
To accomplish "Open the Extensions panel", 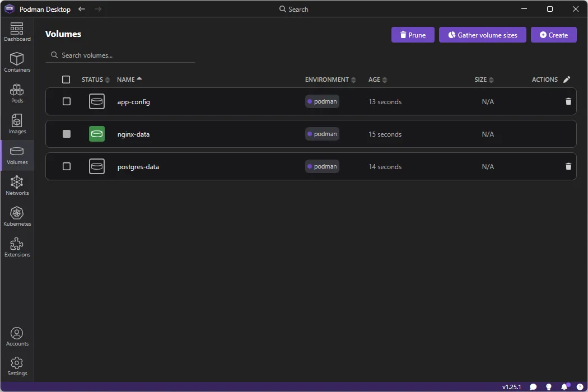I will (x=17, y=246).
